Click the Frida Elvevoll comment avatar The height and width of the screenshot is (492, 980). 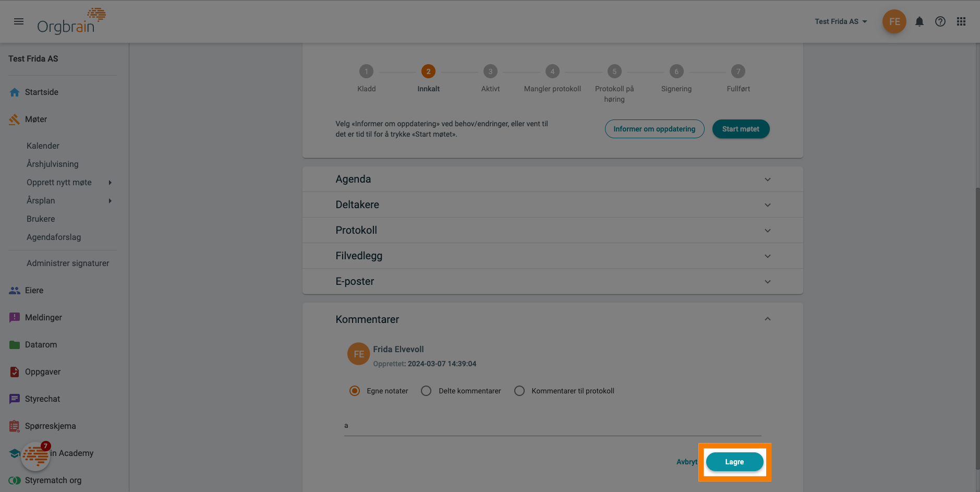tap(359, 354)
